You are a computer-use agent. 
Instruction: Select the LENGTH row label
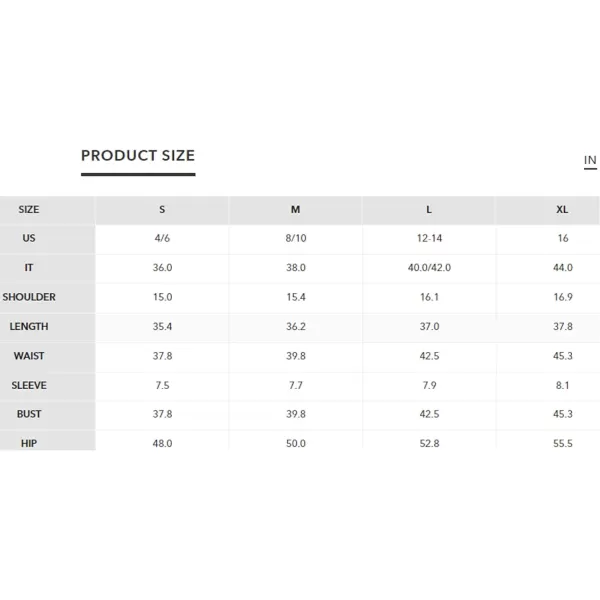[x=29, y=326]
